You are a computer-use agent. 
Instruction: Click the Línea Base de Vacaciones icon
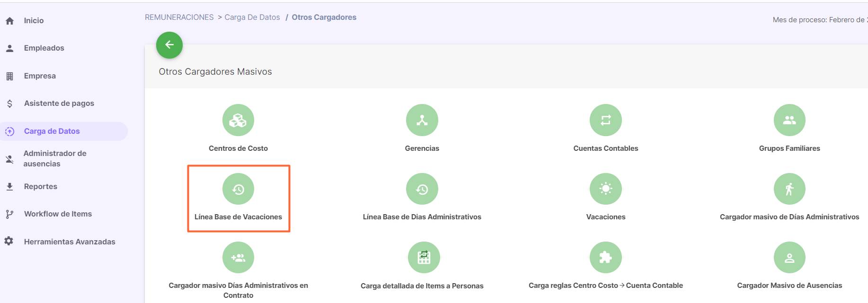pyautogui.click(x=238, y=189)
